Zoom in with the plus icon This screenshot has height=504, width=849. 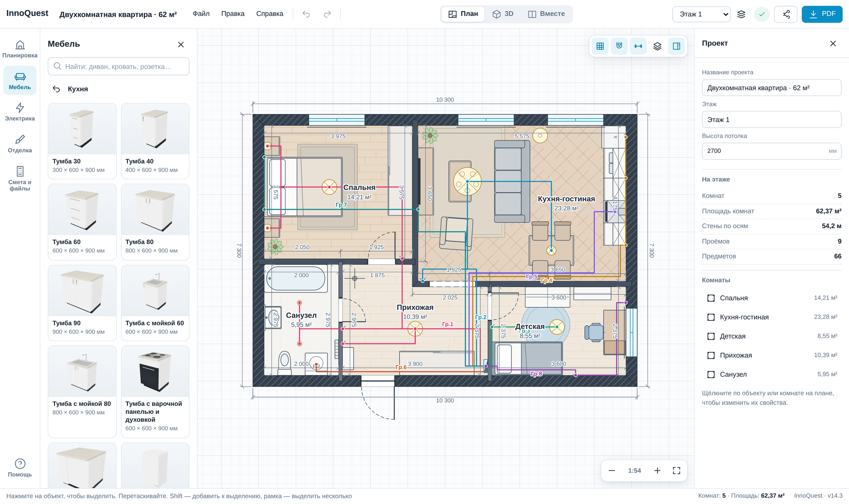click(x=658, y=470)
